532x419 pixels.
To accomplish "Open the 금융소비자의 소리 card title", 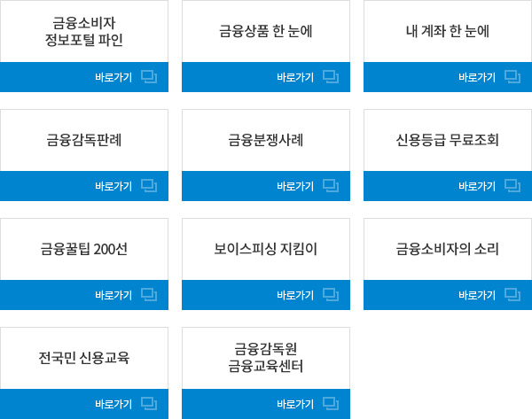I will 448,249.
